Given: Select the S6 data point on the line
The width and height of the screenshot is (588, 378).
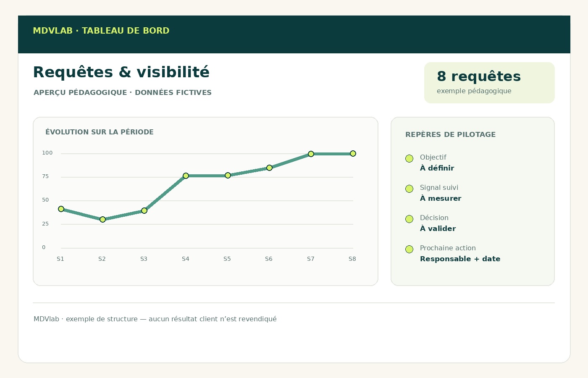Looking at the screenshot, I should click(269, 168).
